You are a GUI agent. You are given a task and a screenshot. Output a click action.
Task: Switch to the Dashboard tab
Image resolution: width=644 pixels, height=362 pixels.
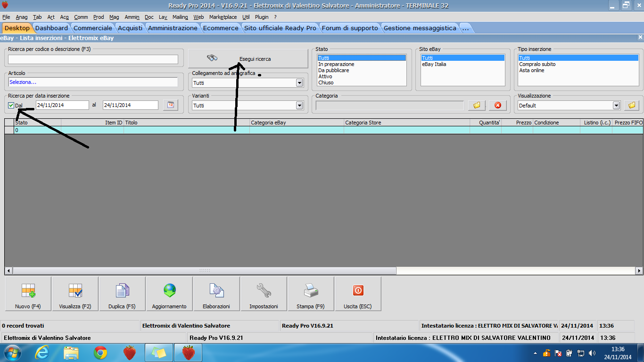click(x=51, y=28)
